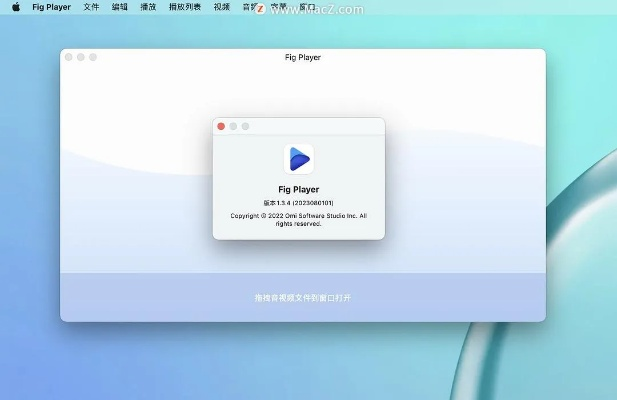
Task: Click the main window's middle minimize dot
Action: tap(81, 57)
